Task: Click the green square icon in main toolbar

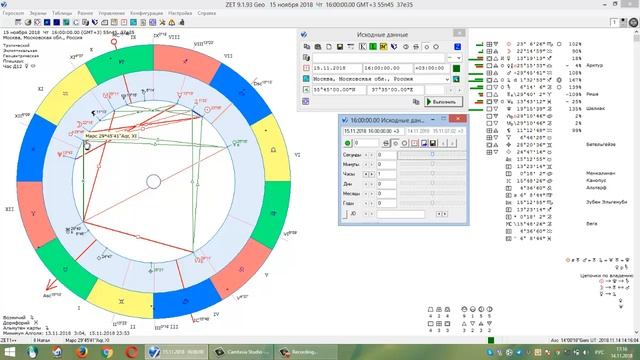Action: tap(66, 22)
